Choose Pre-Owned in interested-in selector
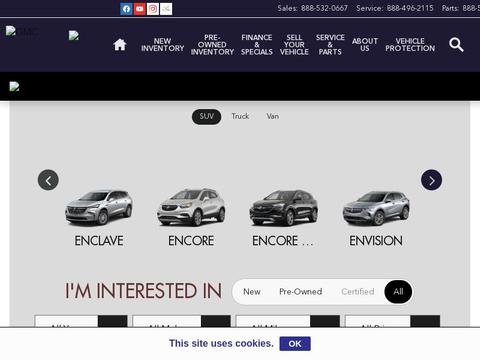This screenshot has height=360, width=480. (300, 292)
